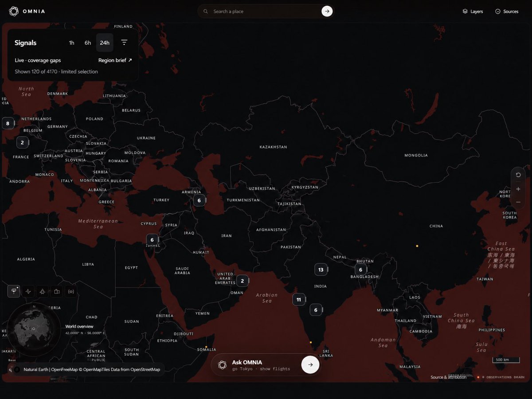The height and width of the screenshot is (399, 532).
Task: Click the Mediterranean Sea map label
Action: pos(98,224)
